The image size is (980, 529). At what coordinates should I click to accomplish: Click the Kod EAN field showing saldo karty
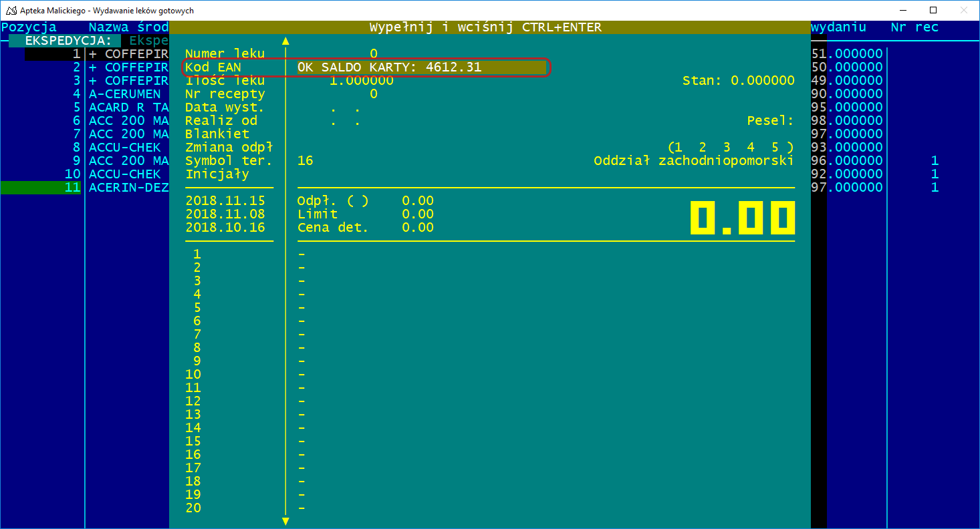tap(421, 67)
